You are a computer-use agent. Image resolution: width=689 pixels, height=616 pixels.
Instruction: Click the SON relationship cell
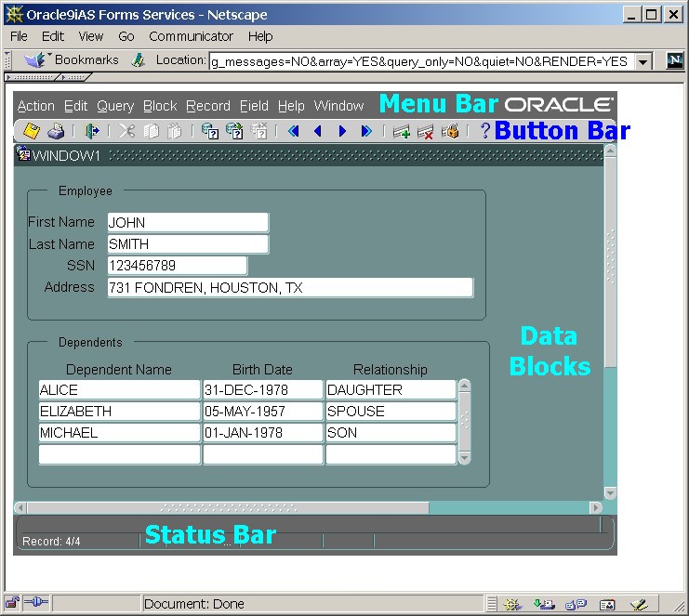pos(391,432)
